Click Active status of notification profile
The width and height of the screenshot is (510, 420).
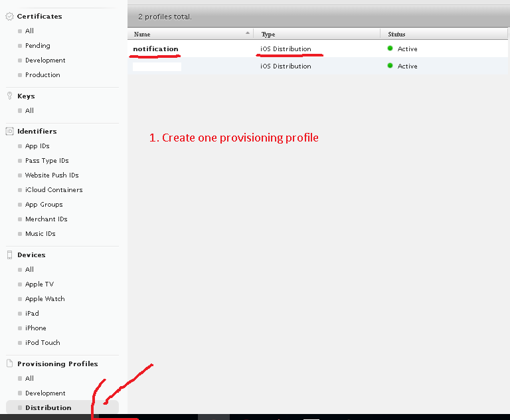[x=407, y=49]
